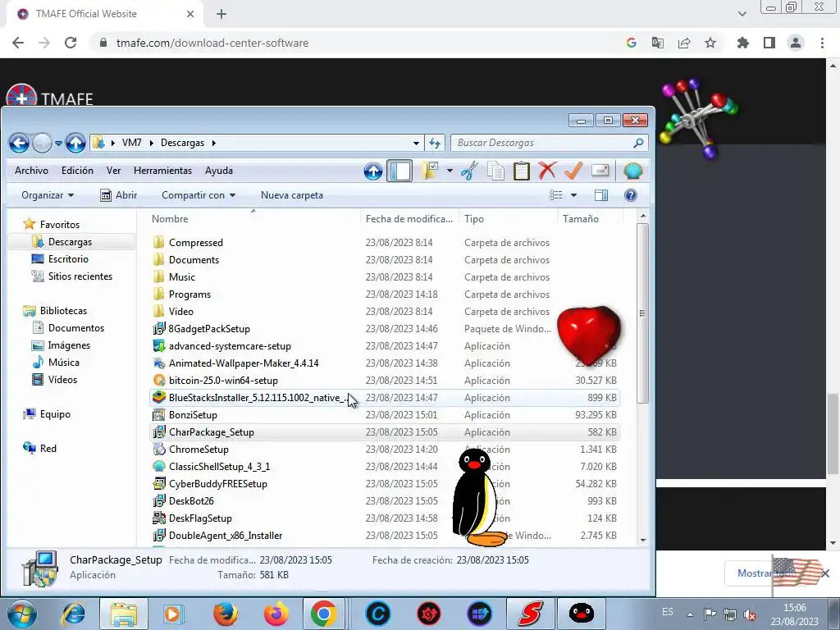The height and width of the screenshot is (630, 840).
Task: Click Chrome share page icon
Action: [x=684, y=43]
